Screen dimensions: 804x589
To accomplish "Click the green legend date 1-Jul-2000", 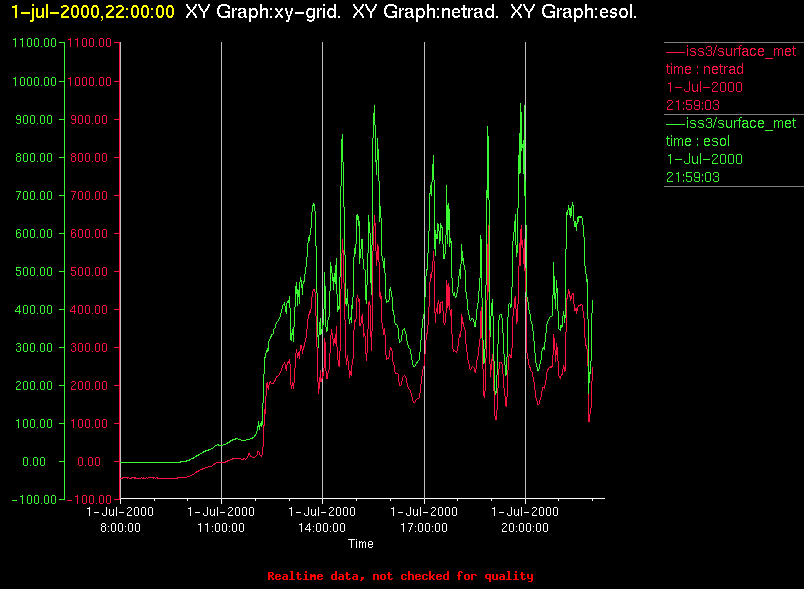I will pyautogui.click(x=705, y=159).
